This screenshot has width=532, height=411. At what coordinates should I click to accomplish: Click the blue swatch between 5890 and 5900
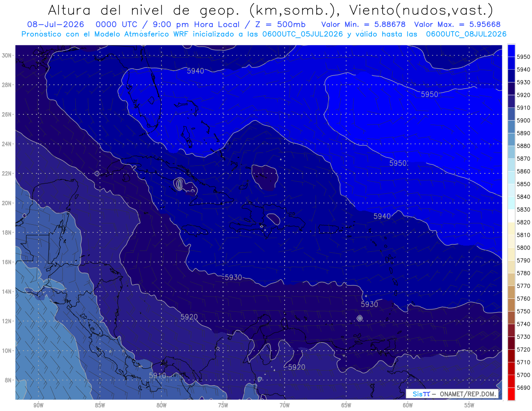point(511,127)
